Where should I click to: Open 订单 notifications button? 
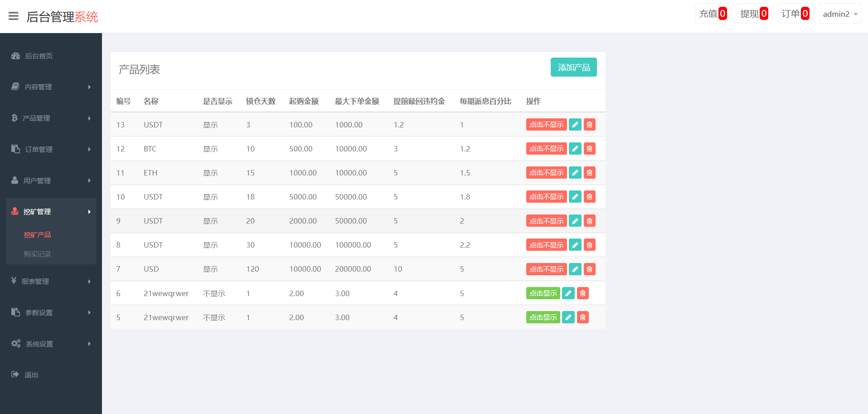tap(795, 14)
